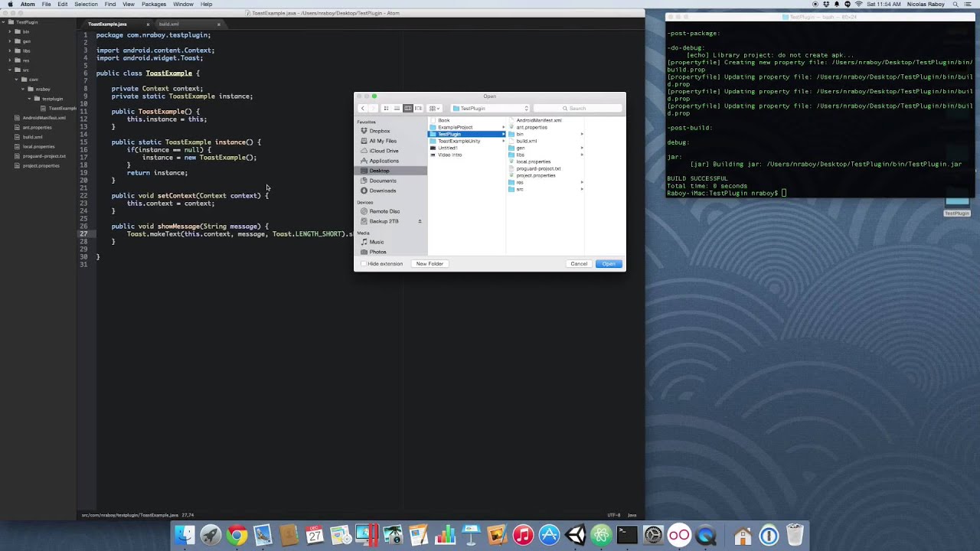Select AndroidManifest.xml in the Open dialog
The image size is (980, 551).
[539, 120]
